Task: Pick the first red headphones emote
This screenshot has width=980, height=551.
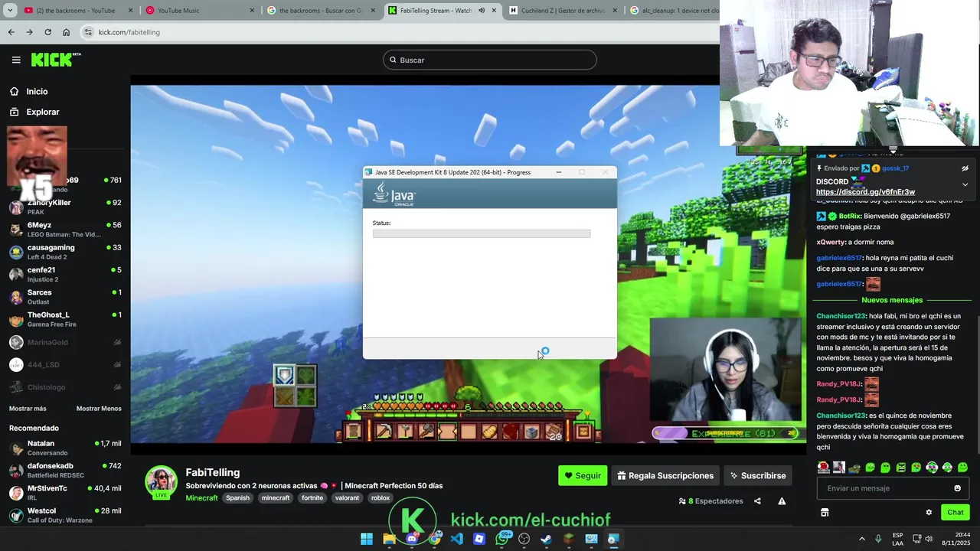Action: coord(823,467)
